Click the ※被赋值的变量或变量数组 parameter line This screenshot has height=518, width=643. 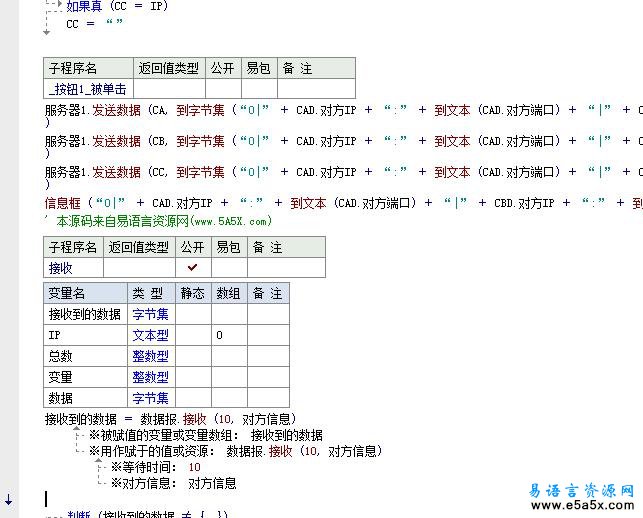click(206, 435)
